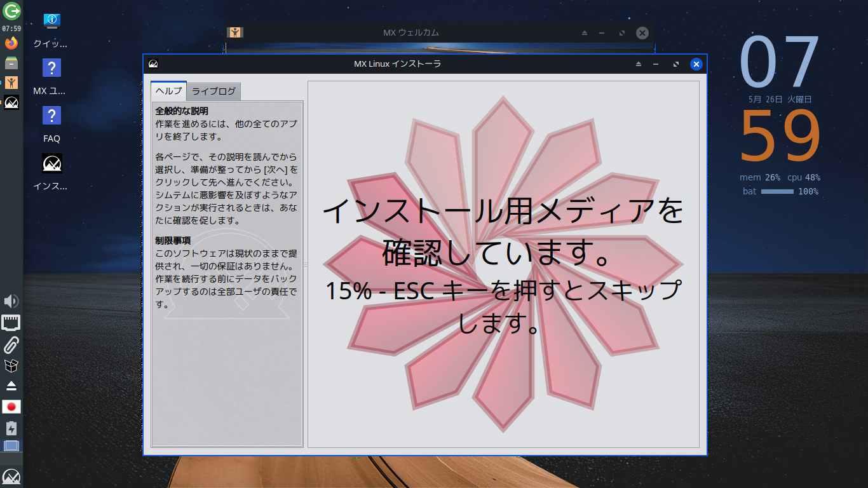Open the MX ユ... manual desktop icon
This screenshot has width=868, height=488.
point(51,77)
